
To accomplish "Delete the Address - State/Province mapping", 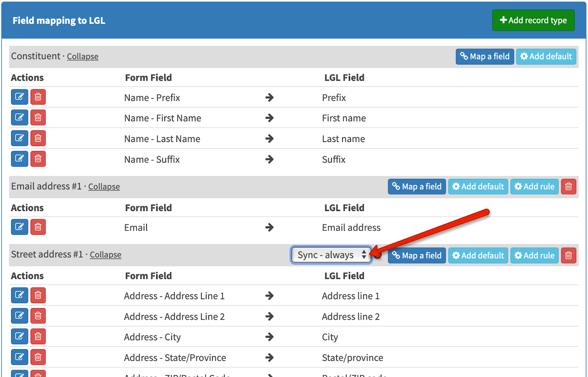I will coord(38,357).
